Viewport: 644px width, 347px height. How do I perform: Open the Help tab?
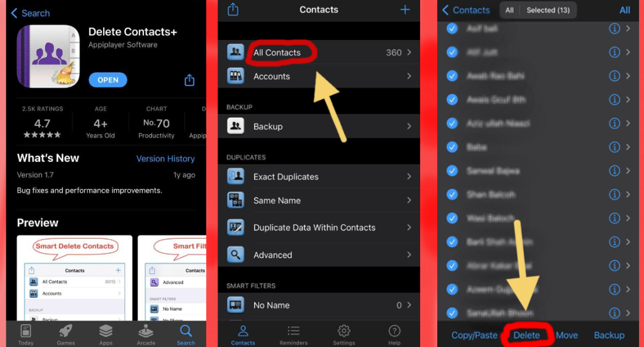[394, 334]
